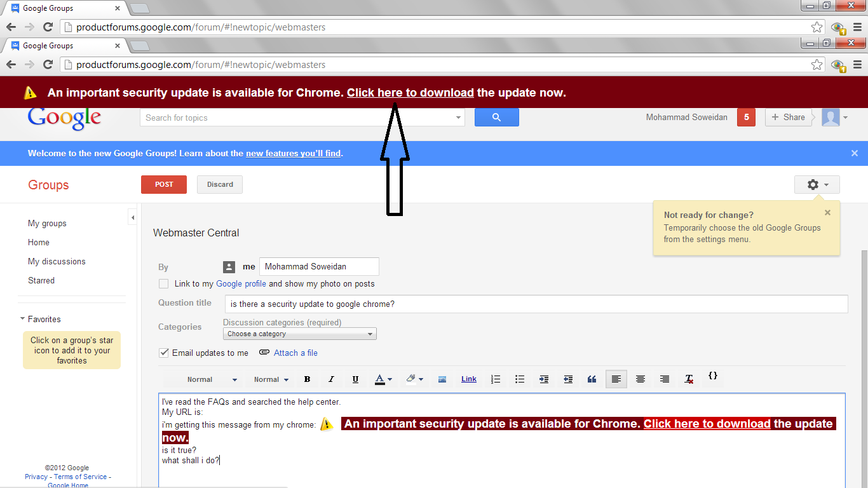Remove formatting with the Tx icon
This screenshot has width=868, height=488.
click(x=689, y=379)
